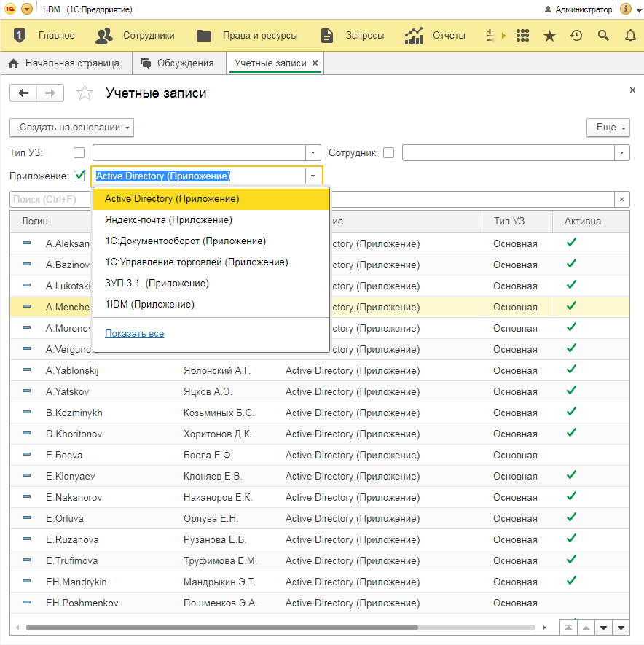
Task: Switch to the Обсуждения tab
Action: pos(178,63)
